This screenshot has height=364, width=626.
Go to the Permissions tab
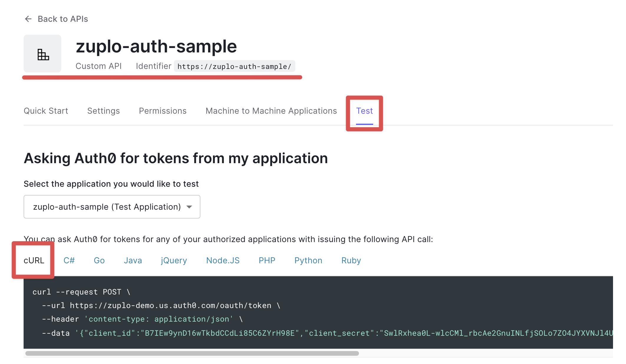(163, 111)
